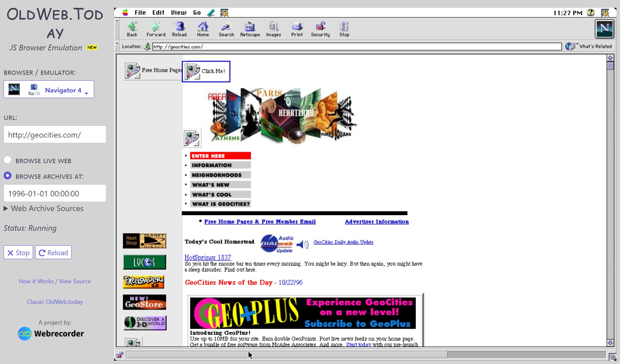Click the Click Me! image placeholder
The height and width of the screenshot is (364, 620).
pyautogui.click(x=206, y=72)
